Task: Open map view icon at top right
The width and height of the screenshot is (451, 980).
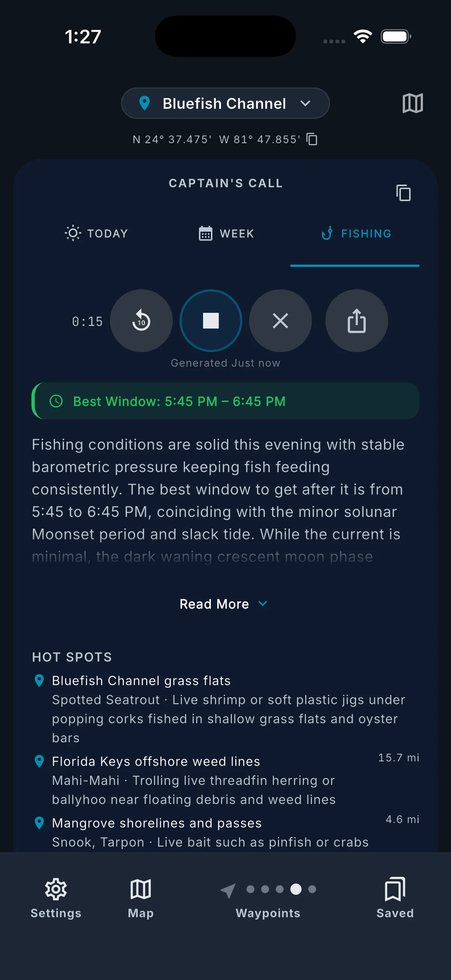Action: [412, 103]
